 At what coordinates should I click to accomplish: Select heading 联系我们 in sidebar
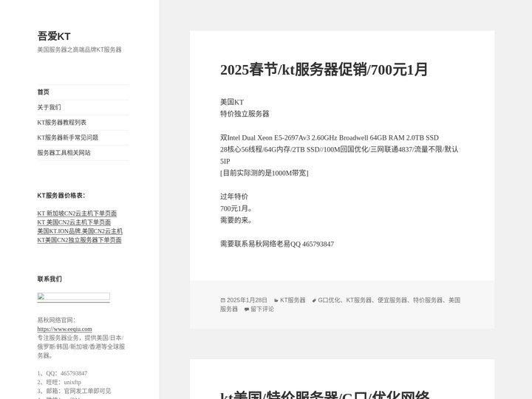point(50,279)
